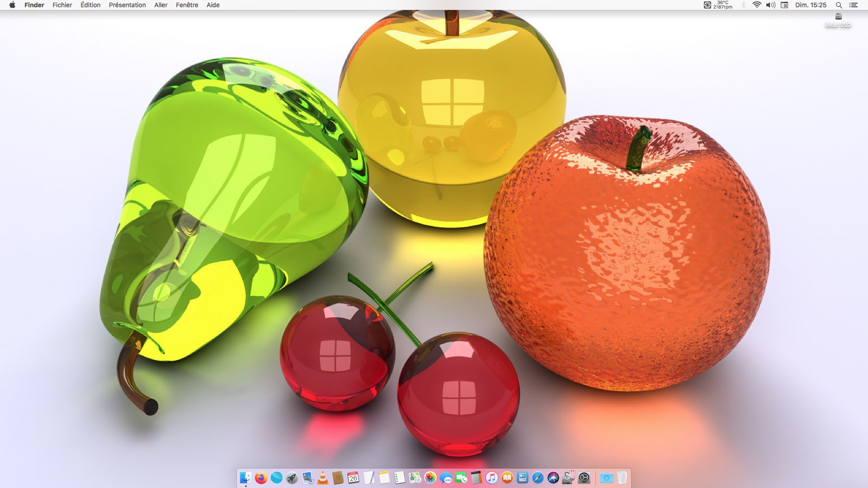The width and height of the screenshot is (868, 488).
Task: Open the volume control menu
Action: point(770,5)
